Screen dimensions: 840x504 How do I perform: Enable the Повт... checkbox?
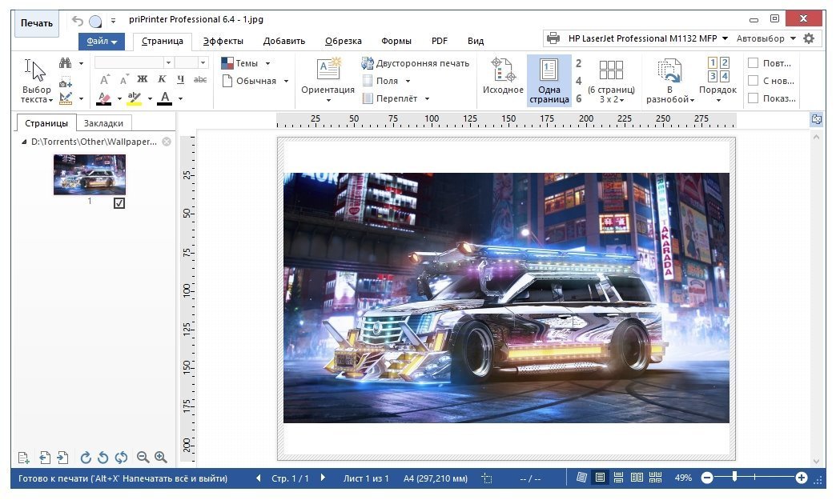pos(753,63)
